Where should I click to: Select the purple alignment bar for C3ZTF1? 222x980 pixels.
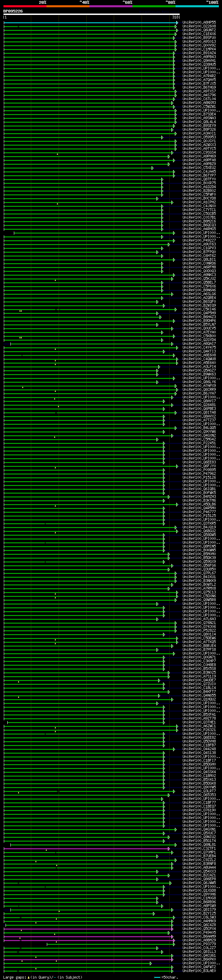(x=87, y=849)
